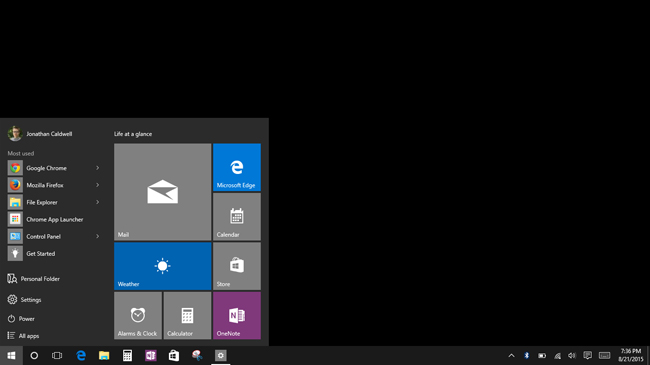Expand File Explorer jump list arrow
The image size is (650, 365).
[x=98, y=202]
